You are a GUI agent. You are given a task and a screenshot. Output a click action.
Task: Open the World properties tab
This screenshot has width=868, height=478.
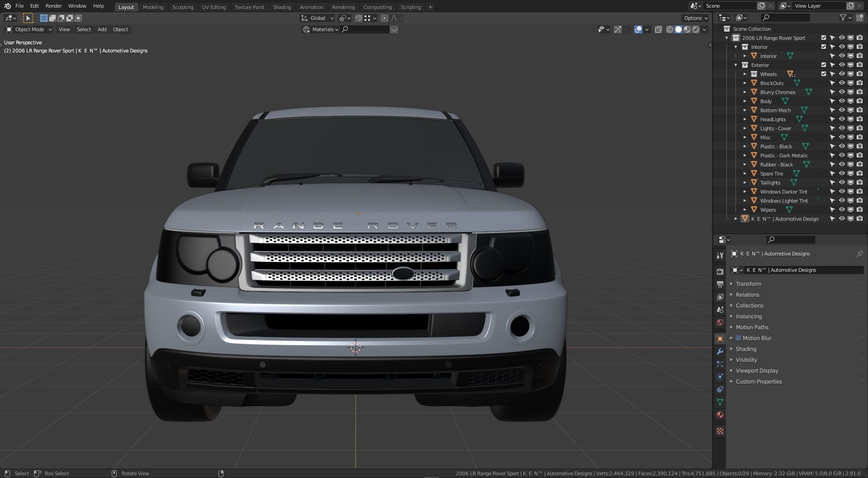[720, 322]
